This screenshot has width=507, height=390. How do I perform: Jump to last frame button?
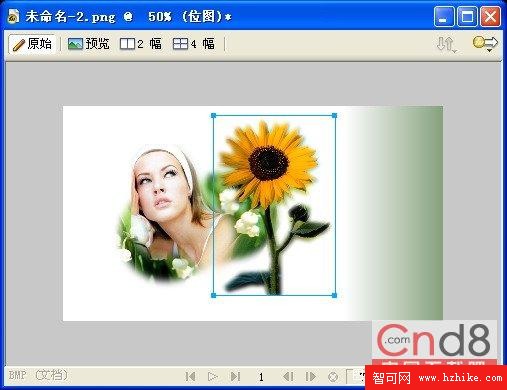235,377
